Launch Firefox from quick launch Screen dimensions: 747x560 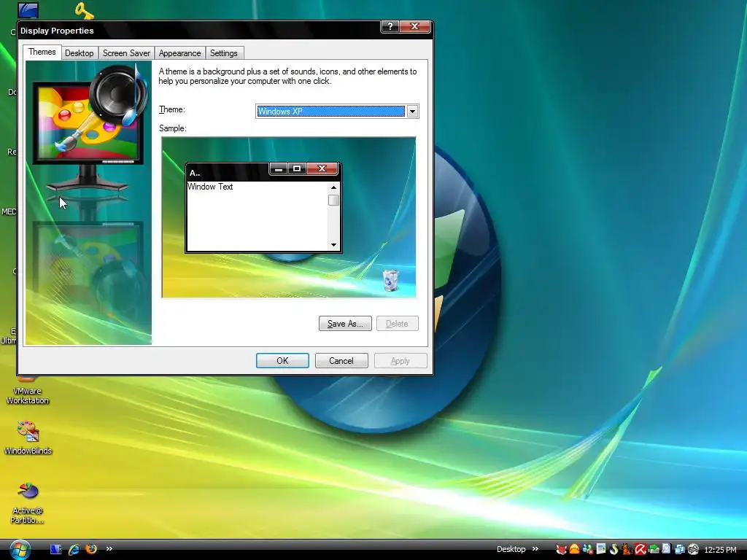click(x=91, y=549)
